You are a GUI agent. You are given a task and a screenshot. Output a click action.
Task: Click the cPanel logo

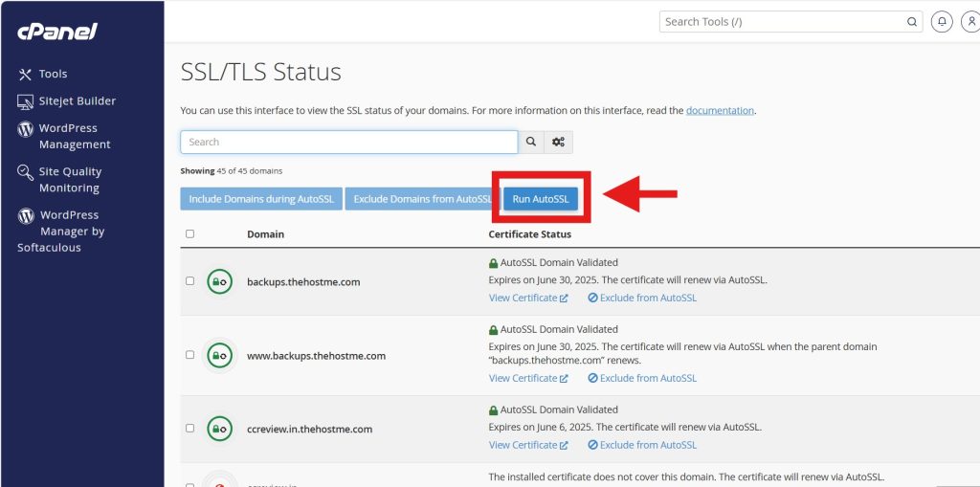57,32
